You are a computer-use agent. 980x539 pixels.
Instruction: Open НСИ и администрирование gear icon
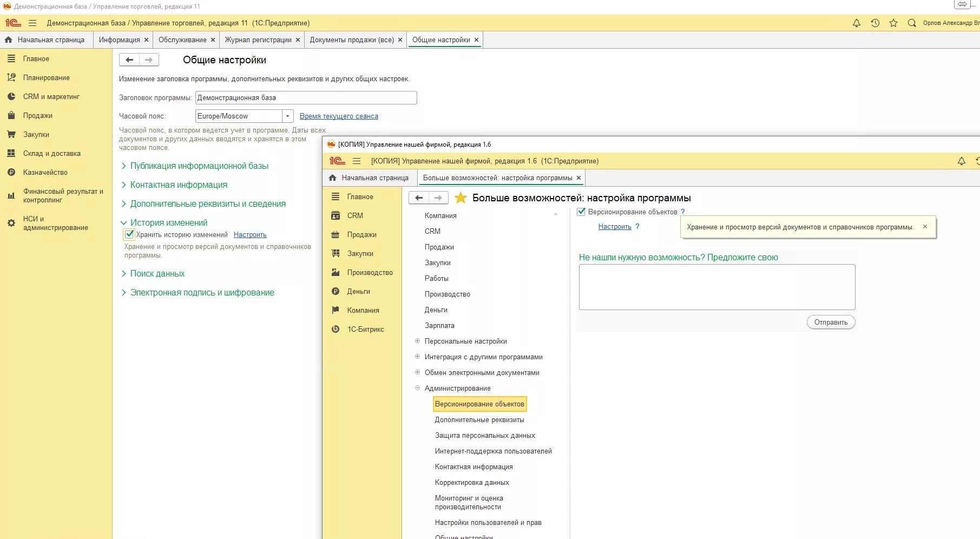[11, 223]
